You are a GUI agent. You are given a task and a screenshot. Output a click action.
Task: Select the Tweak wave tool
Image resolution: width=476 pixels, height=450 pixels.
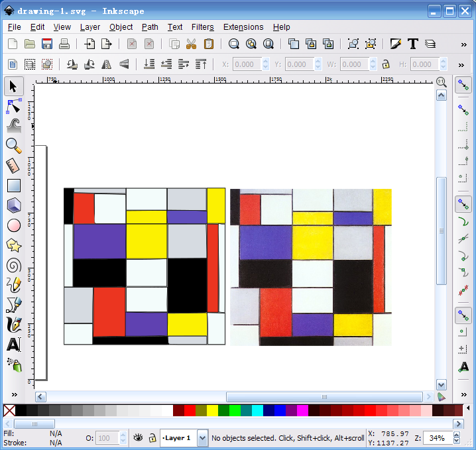point(14,126)
